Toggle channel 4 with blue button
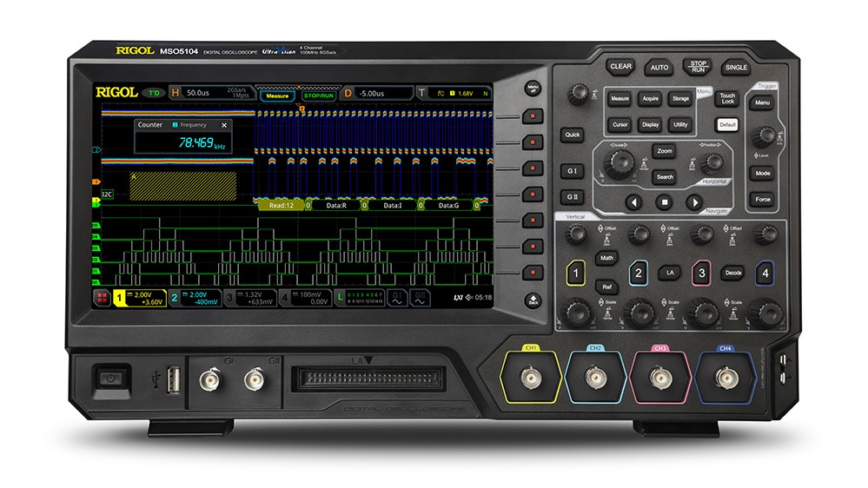 [x=765, y=274]
